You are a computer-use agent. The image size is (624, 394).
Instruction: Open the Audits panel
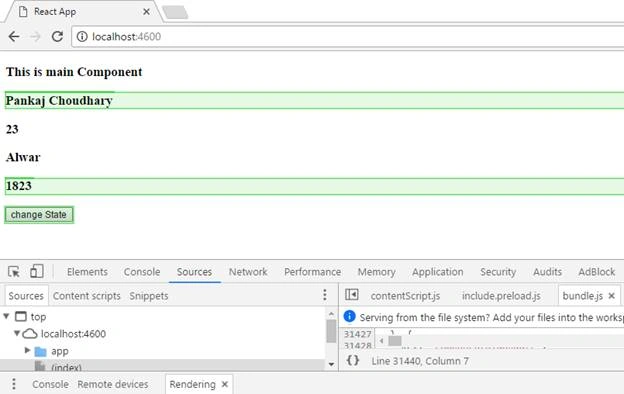pyautogui.click(x=547, y=272)
